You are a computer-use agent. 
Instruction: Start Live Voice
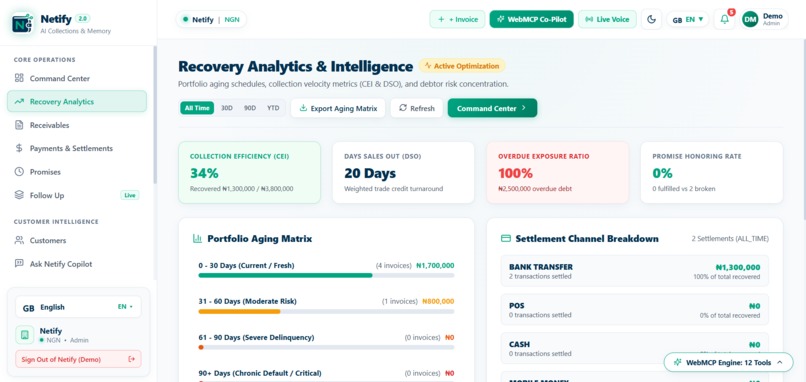(608, 20)
